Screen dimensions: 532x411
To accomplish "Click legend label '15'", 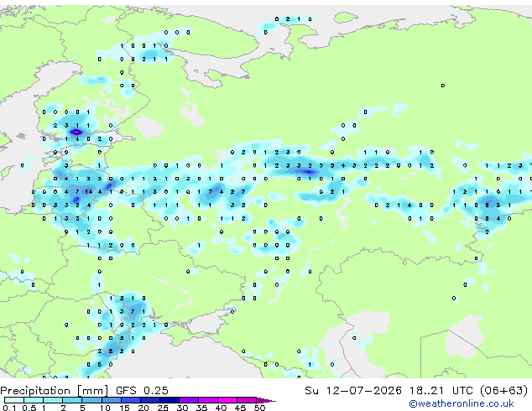I will point(124,408).
